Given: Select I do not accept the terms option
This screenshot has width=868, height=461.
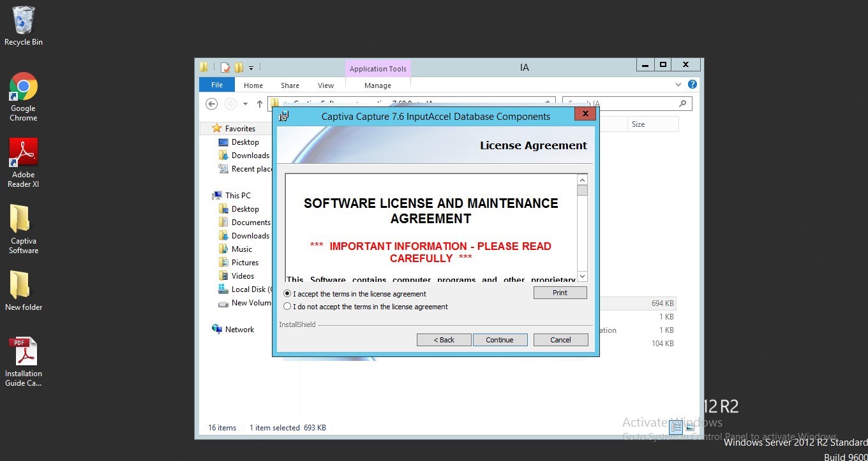Looking at the screenshot, I should click(x=287, y=305).
